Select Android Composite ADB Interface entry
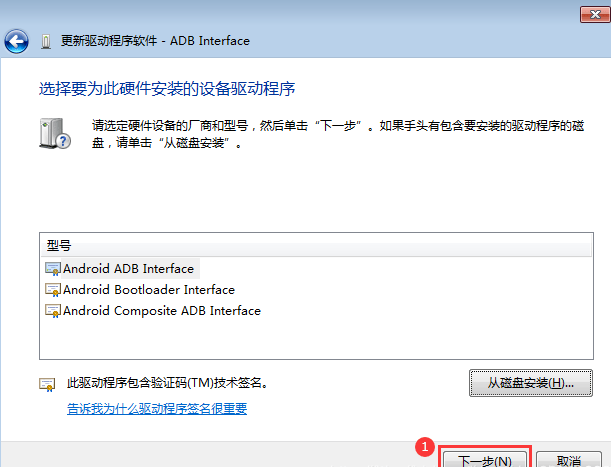 [x=162, y=311]
